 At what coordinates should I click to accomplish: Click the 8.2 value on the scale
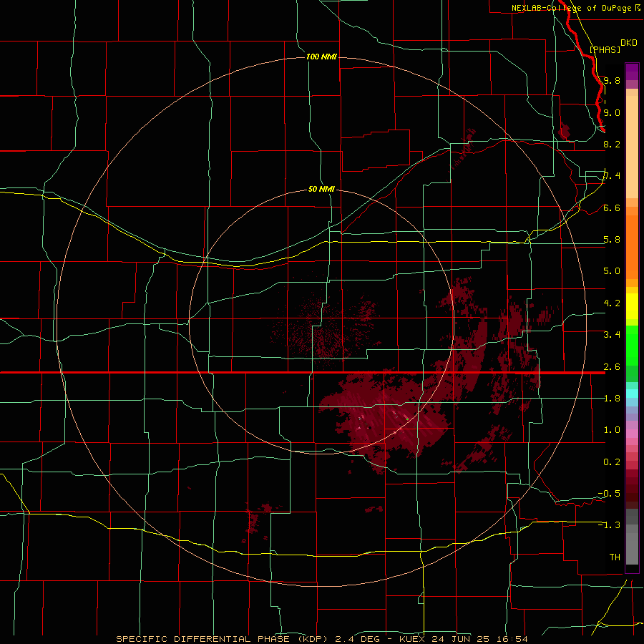click(x=612, y=144)
